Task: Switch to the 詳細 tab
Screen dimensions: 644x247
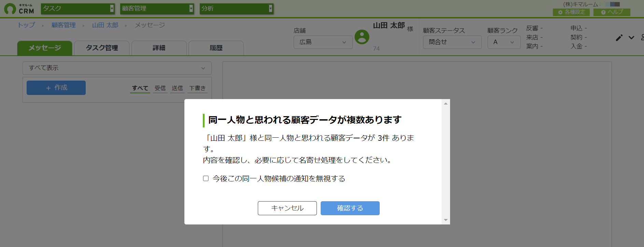Action: pos(159,48)
